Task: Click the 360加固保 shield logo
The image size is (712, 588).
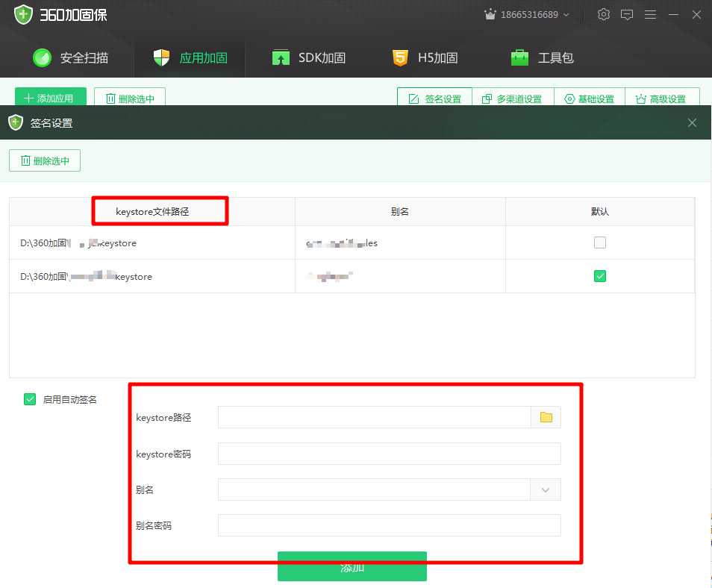Action: coord(23,14)
